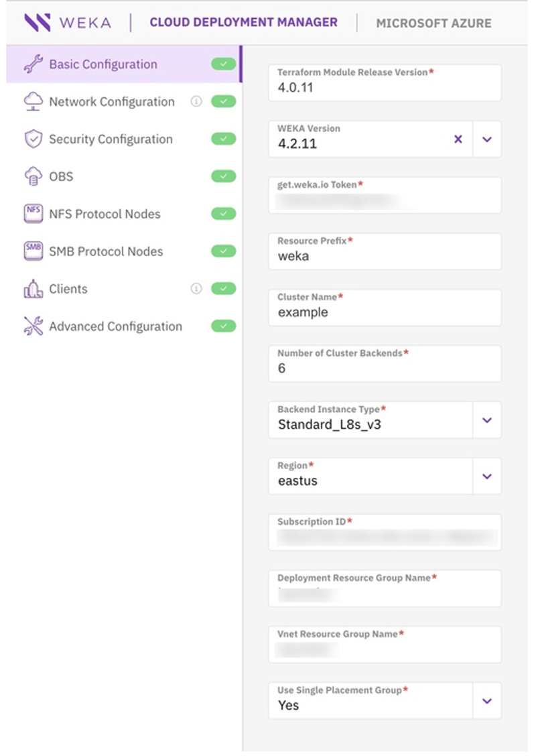Open the SMB Protocol Nodes section
Viewport: 536px width, 756px height.
click(105, 251)
